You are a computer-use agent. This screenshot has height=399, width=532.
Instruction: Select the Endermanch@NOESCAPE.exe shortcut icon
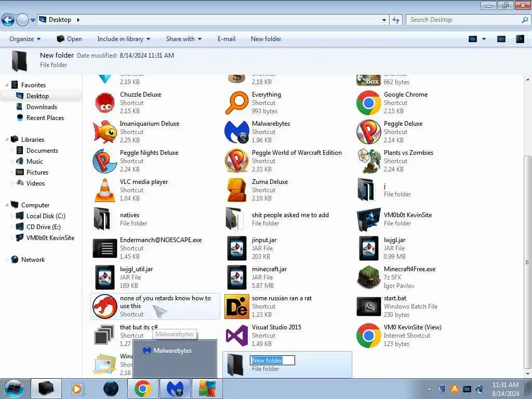pyautogui.click(x=105, y=249)
